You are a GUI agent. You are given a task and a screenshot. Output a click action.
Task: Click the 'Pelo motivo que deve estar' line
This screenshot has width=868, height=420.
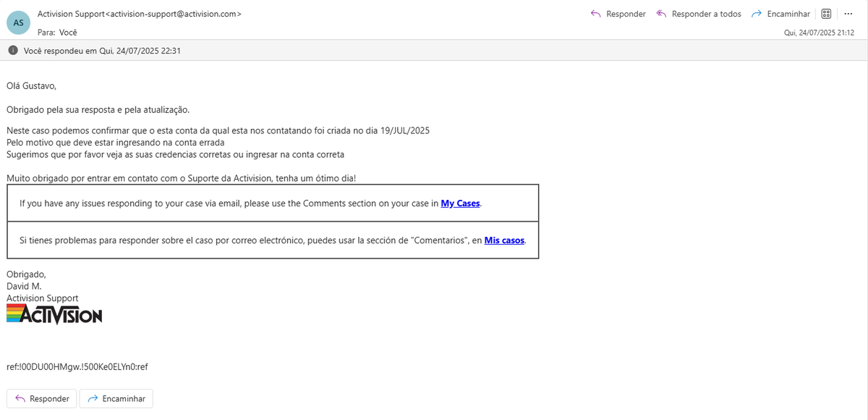point(115,143)
